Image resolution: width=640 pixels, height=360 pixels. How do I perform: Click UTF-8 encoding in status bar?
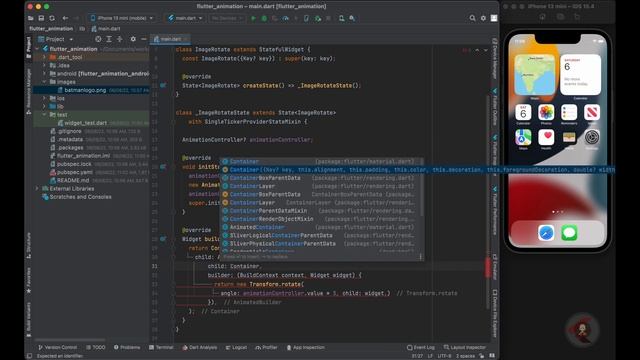444,356
